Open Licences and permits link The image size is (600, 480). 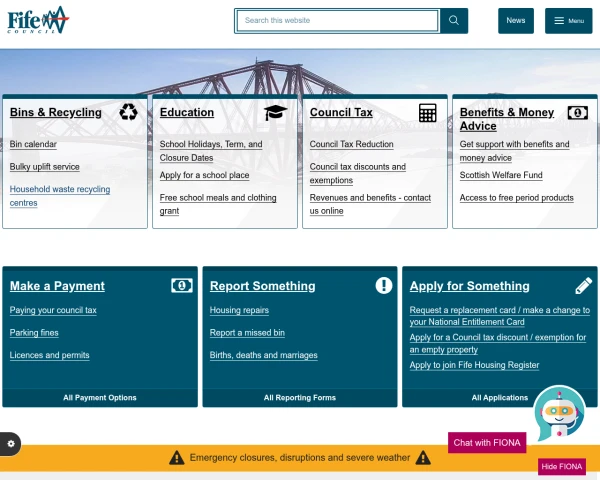[50, 355]
